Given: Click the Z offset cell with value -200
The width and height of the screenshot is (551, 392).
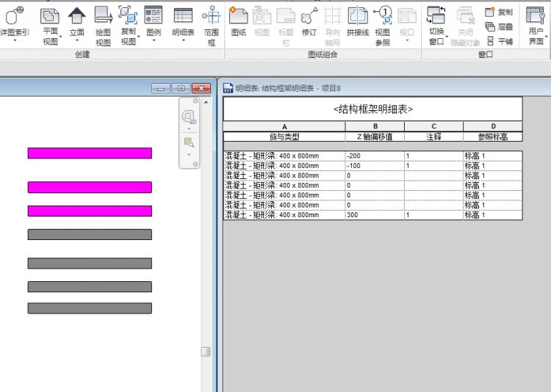Looking at the screenshot, I should pyautogui.click(x=375, y=156).
